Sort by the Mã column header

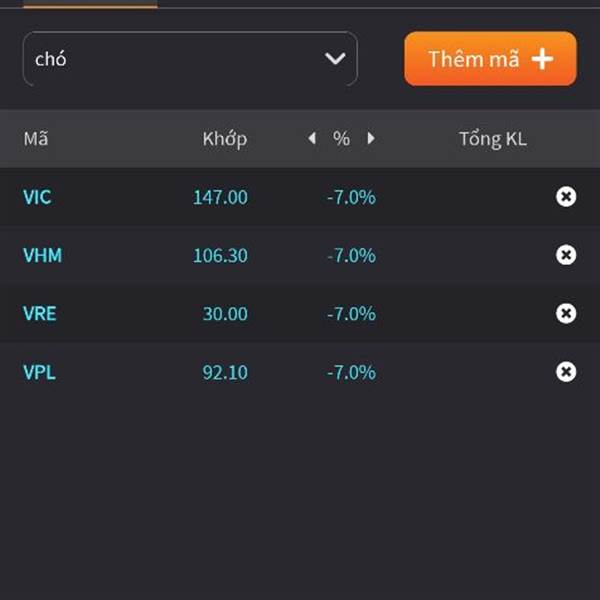tap(35, 139)
